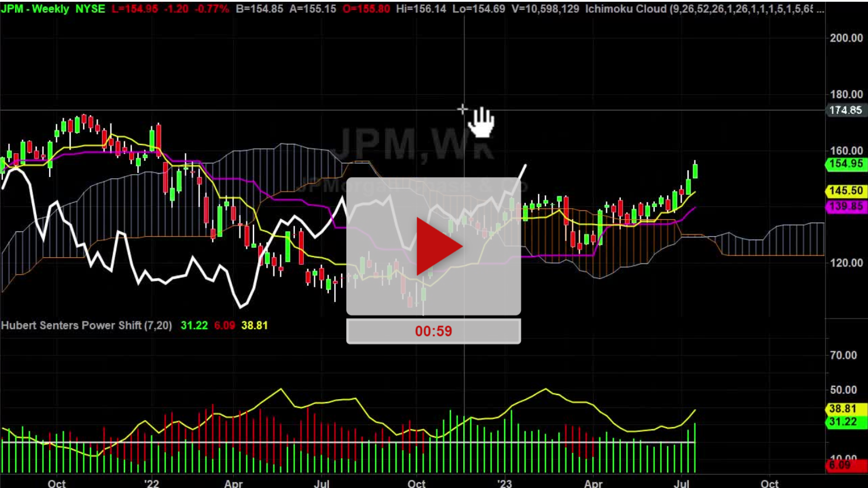
Task: Click the '23 date label on time axis
Action: tap(504, 483)
